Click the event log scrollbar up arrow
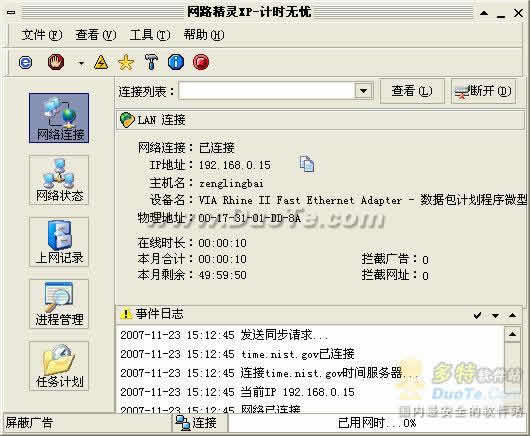 pyautogui.click(x=512, y=334)
